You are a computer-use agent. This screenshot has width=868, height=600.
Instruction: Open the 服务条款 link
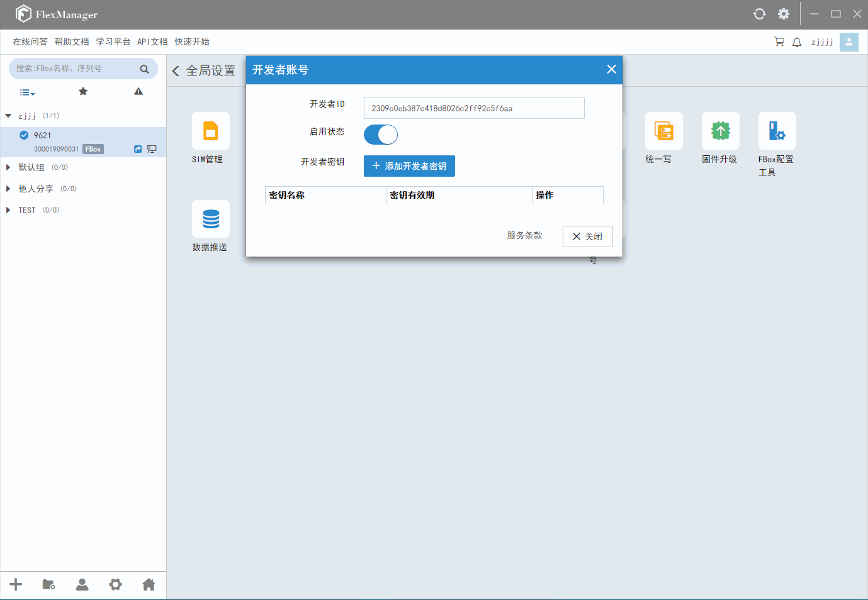coord(524,235)
